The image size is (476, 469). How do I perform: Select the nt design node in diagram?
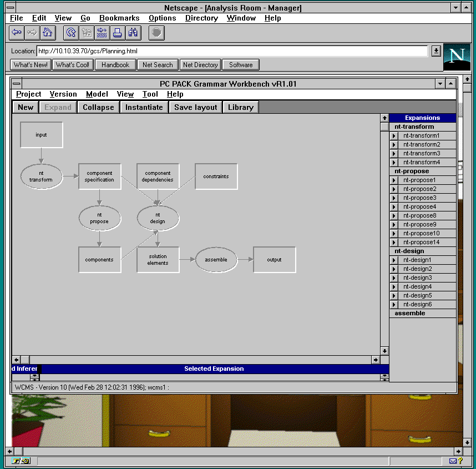(x=158, y=218)
